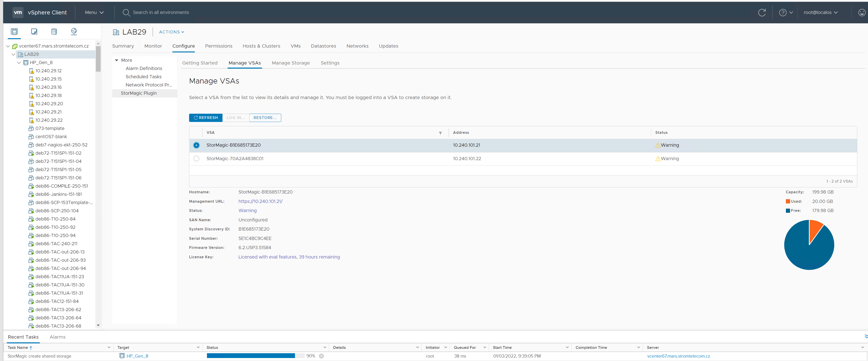Viewport: 868px width, 361px height.
Task: Open the Getting Started tab
Action: 200,63
